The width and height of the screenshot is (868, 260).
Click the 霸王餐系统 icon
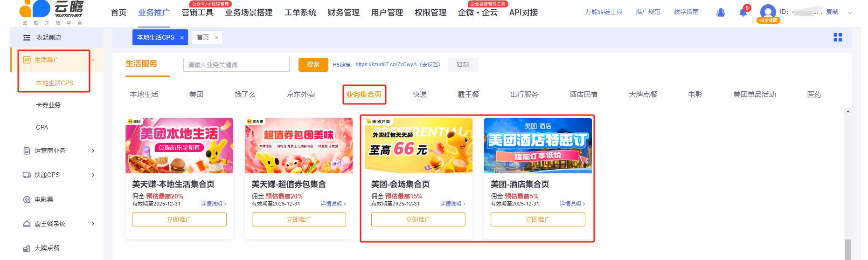coord(27,224)
